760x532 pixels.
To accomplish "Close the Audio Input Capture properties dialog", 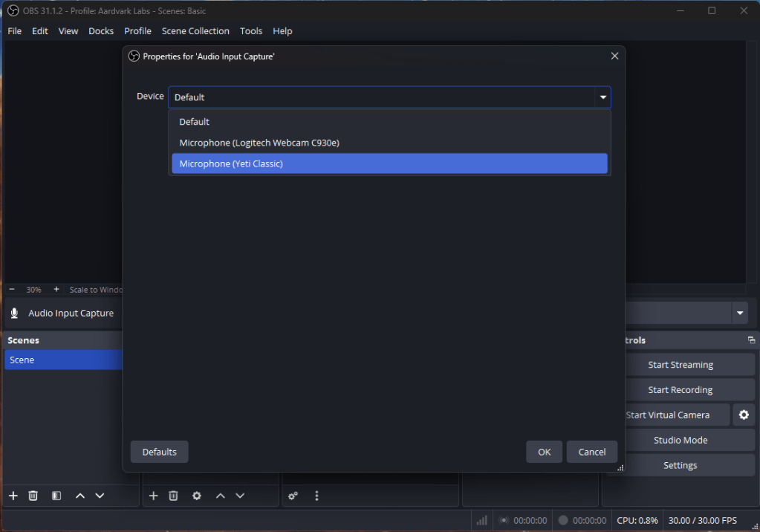I will [x=614, y=56].
